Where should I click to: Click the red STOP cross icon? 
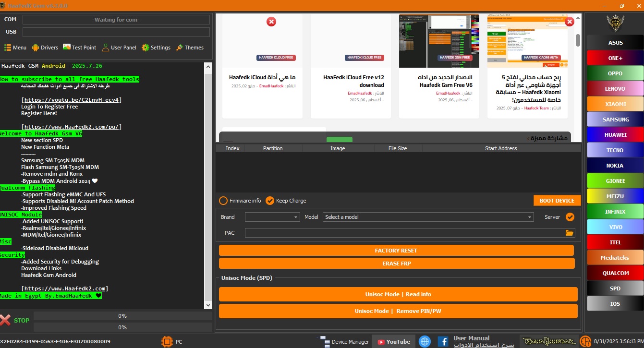(x=5, y=320)
